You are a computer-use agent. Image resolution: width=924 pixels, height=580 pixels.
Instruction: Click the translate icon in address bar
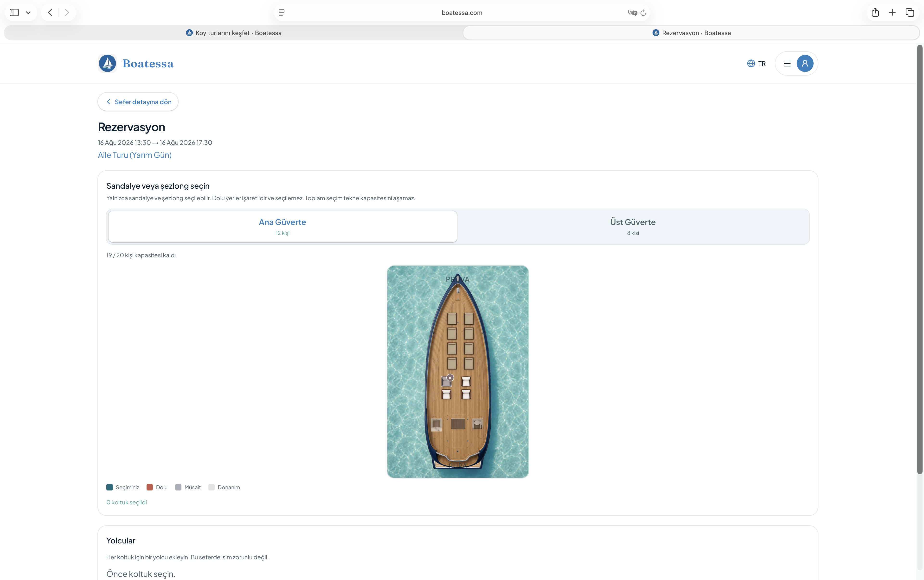632,13
